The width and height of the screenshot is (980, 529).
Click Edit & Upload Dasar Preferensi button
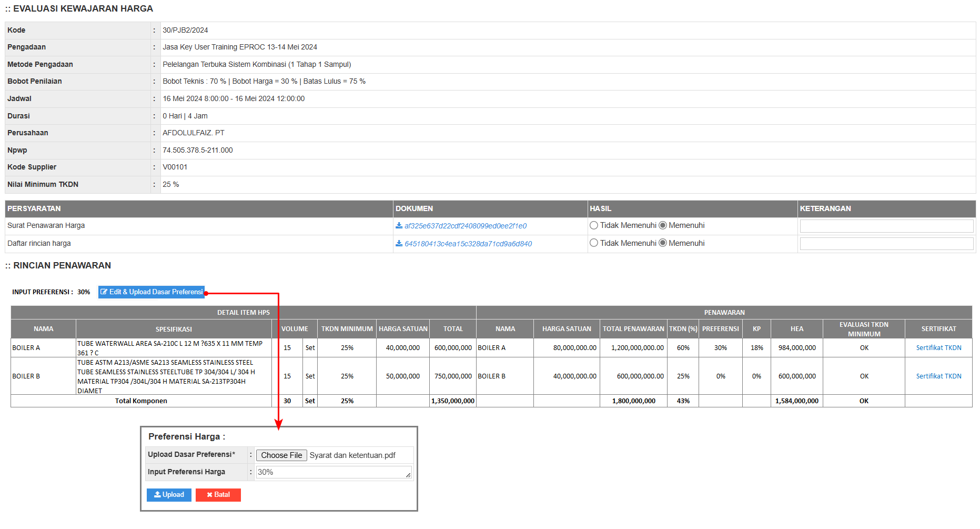click(151, 292)
